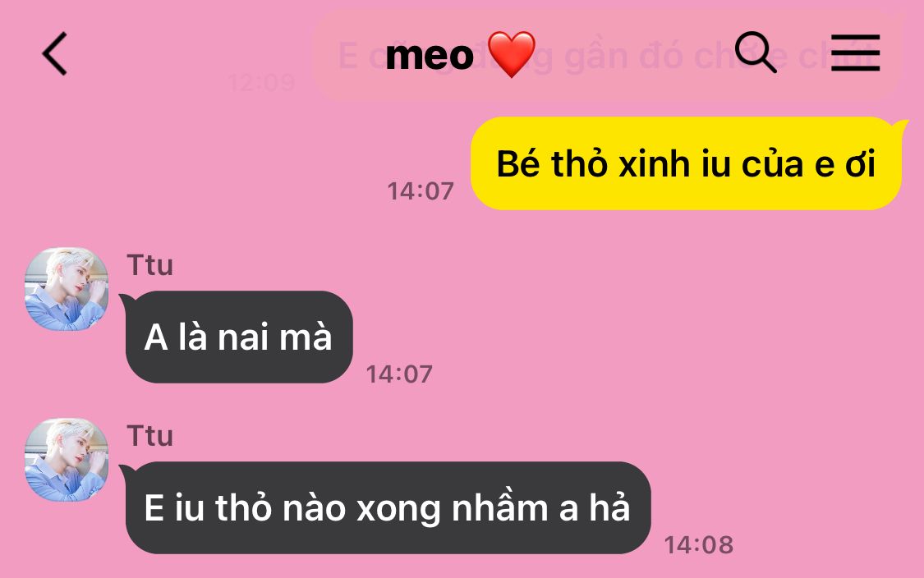This screenshot has height=578, width=924.
Task: Open the hamburger chat menu
Action: click(855, 53)
